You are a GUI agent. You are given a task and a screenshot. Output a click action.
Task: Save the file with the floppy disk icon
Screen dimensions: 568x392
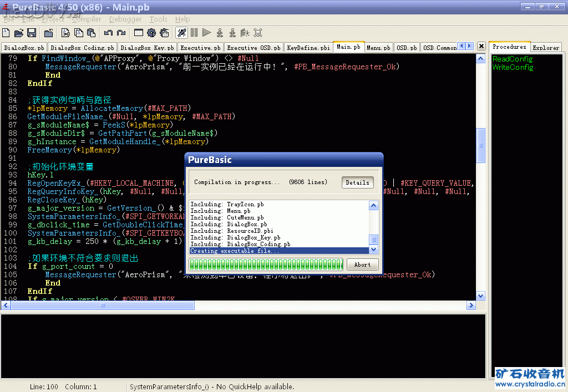coord(32,33)
